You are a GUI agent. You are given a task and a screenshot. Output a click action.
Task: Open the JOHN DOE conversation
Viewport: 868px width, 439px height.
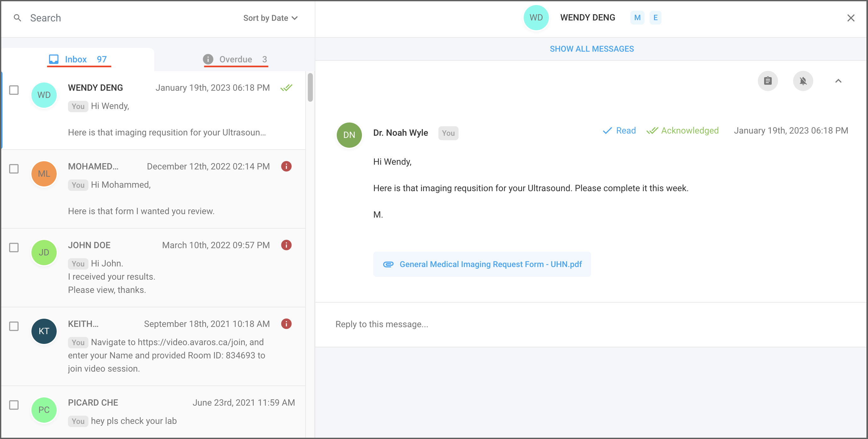pos(154,268)
